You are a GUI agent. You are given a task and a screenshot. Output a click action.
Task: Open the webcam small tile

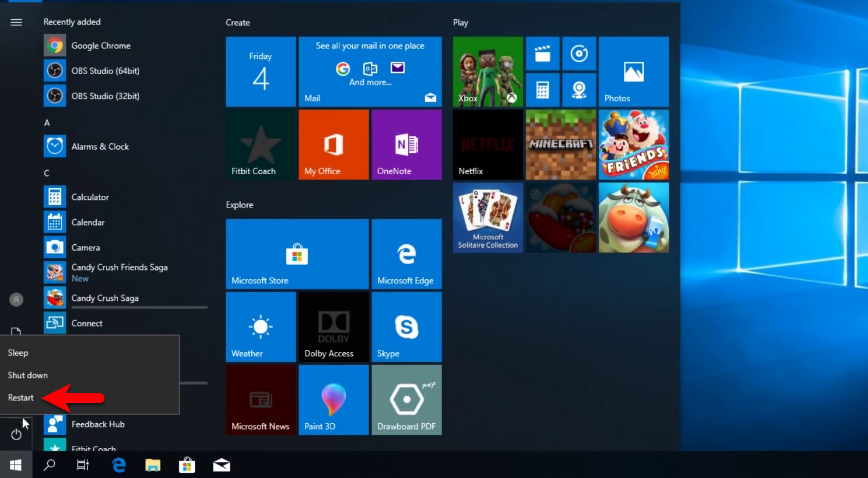(579, 90)
